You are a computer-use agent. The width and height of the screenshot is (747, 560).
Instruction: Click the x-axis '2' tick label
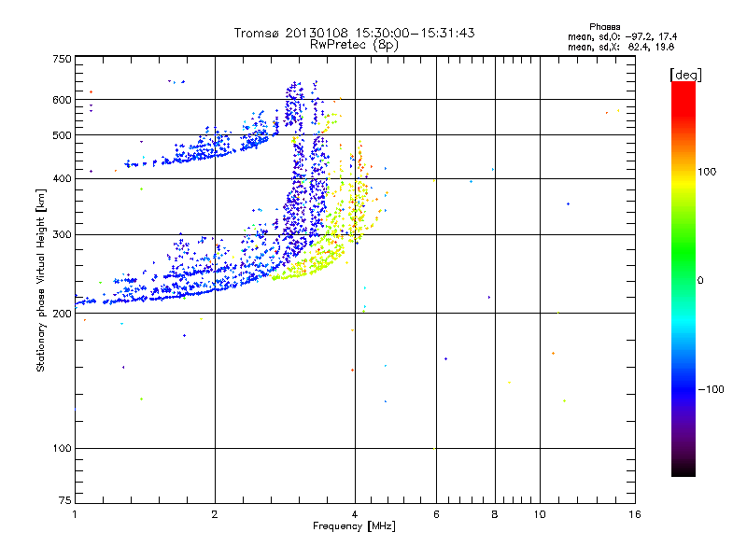[x=215, y=514]
